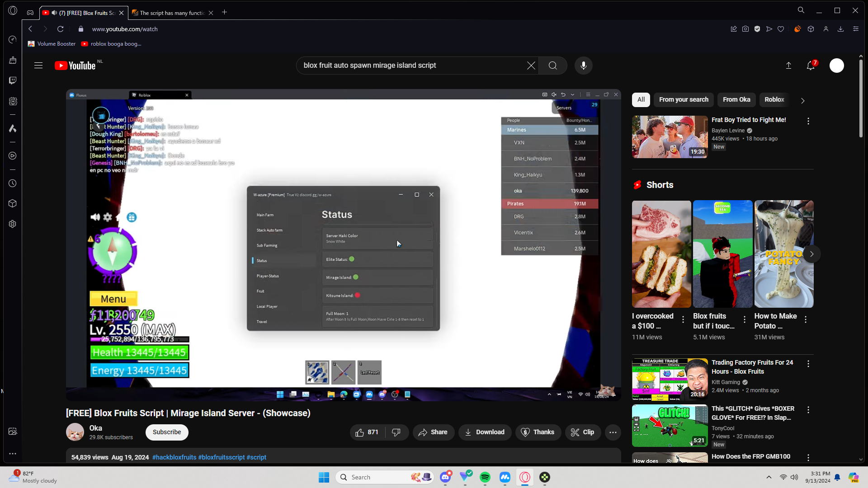Open the sidebar Player panel
868x488 pixels.
pos(13,156)
